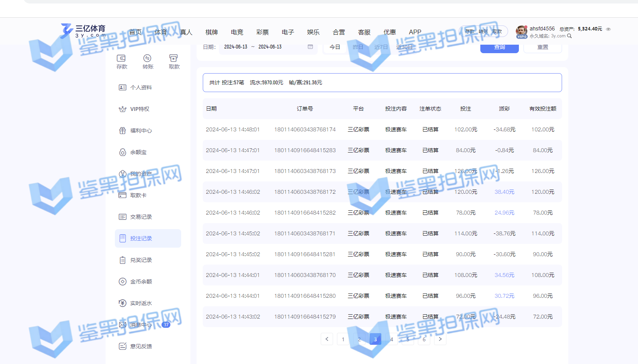Click the transfer (转账) icon in sidebar
Viewport: 638px width, 364px height.
pos(147,59)
